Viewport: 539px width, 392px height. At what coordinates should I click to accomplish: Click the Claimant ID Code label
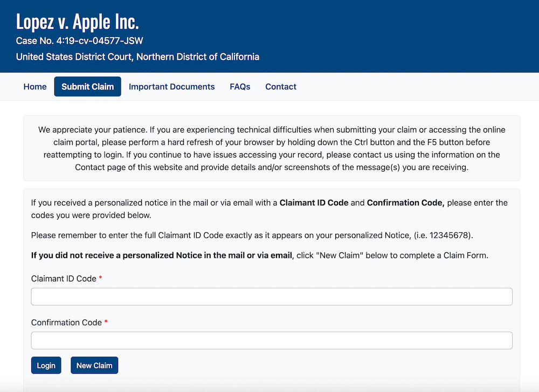64,279
